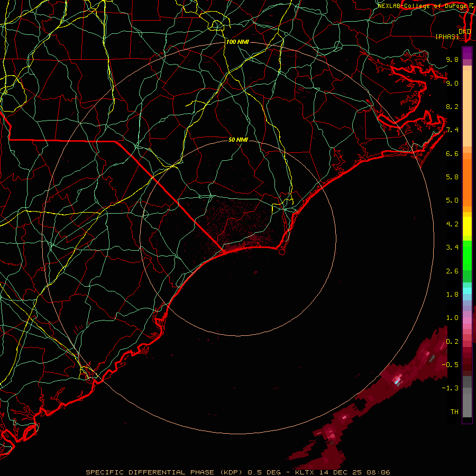Click the 8.2 value on the color scale

coord(452,106)
